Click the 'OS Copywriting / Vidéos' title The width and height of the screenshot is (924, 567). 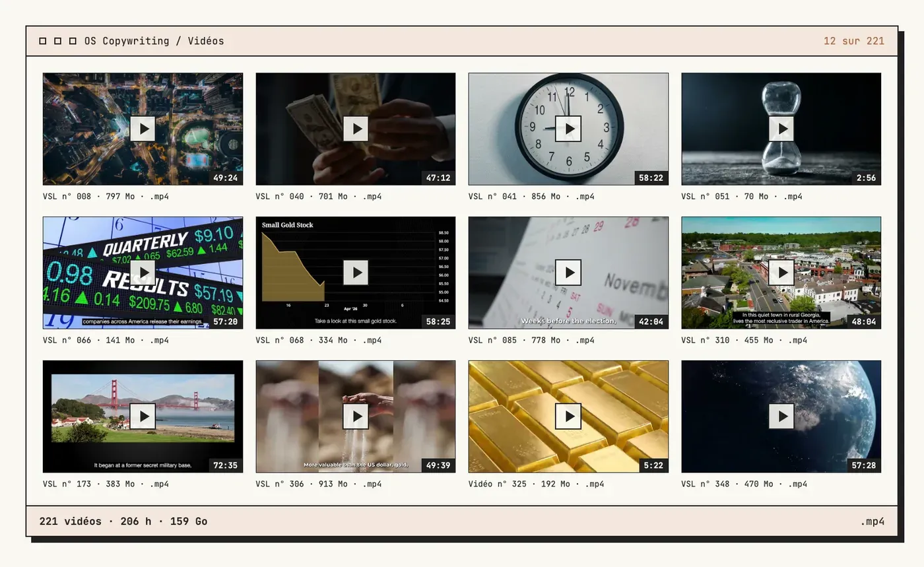154,41
